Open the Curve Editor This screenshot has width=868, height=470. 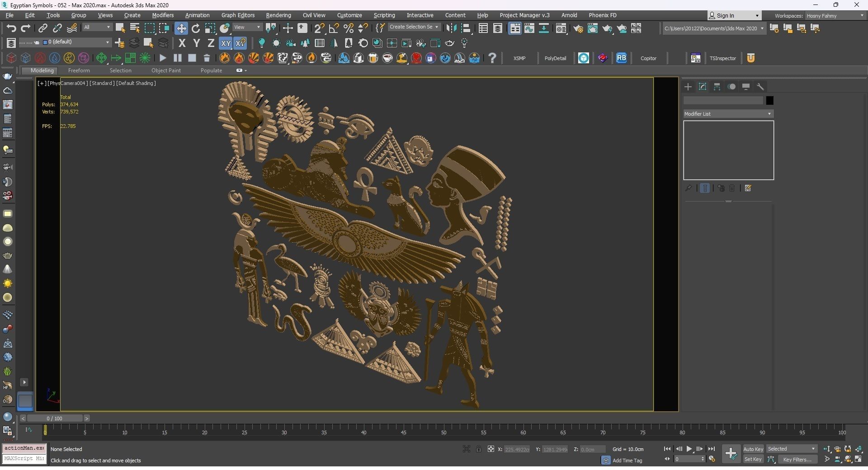tap(529, 28)
